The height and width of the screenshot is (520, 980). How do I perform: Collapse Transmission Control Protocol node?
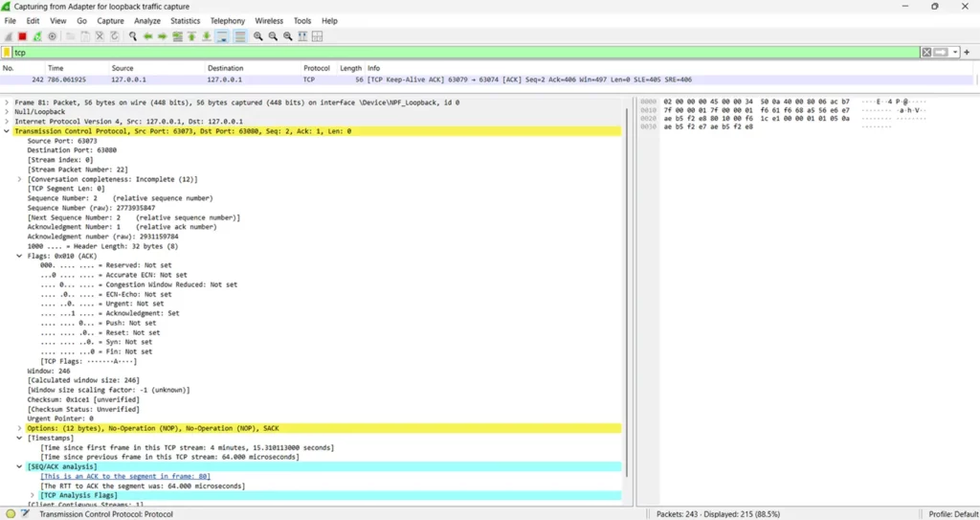(x=7, y=131)
